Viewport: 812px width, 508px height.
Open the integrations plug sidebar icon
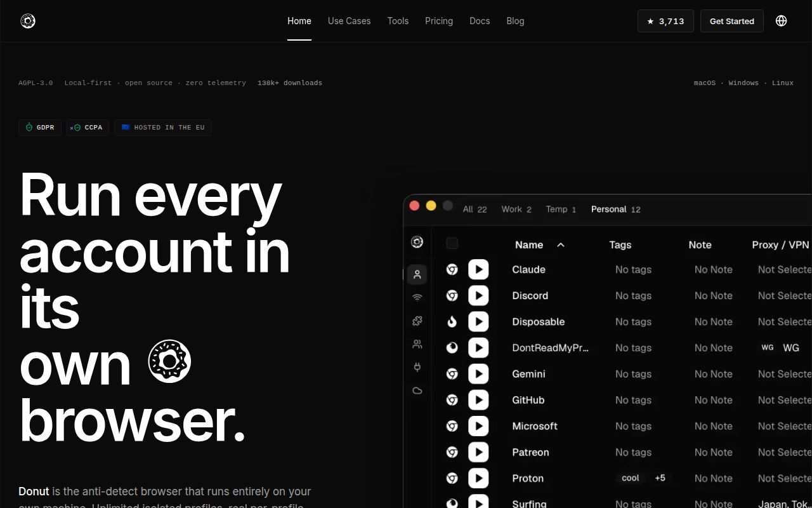tap(417, 367)
